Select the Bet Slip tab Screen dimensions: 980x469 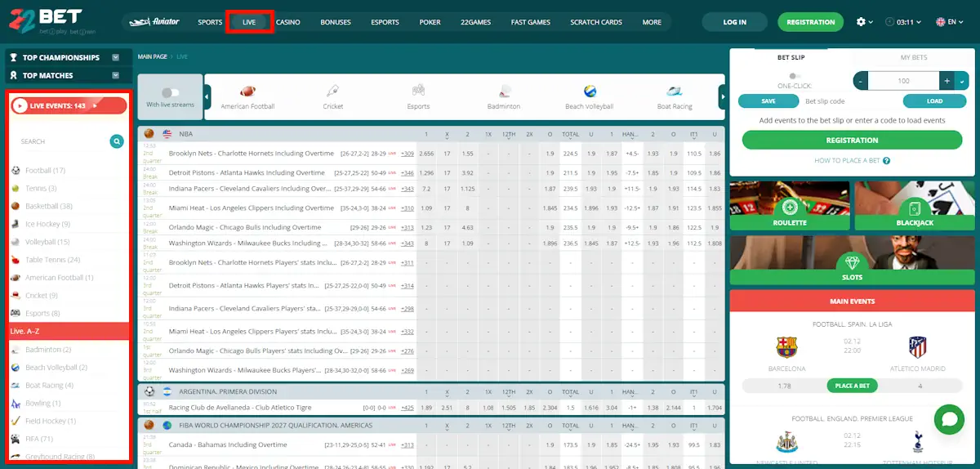[x=791, y=57]
